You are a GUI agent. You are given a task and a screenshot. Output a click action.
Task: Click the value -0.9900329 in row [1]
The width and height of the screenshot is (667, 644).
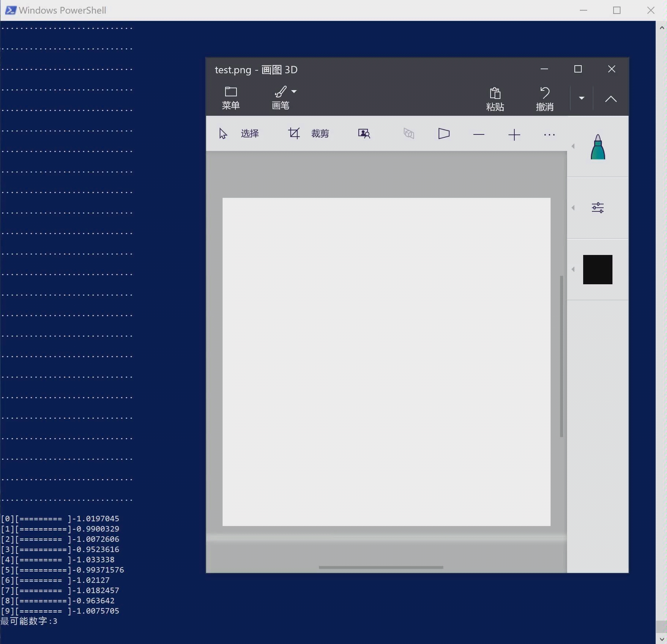coord(96,529)
